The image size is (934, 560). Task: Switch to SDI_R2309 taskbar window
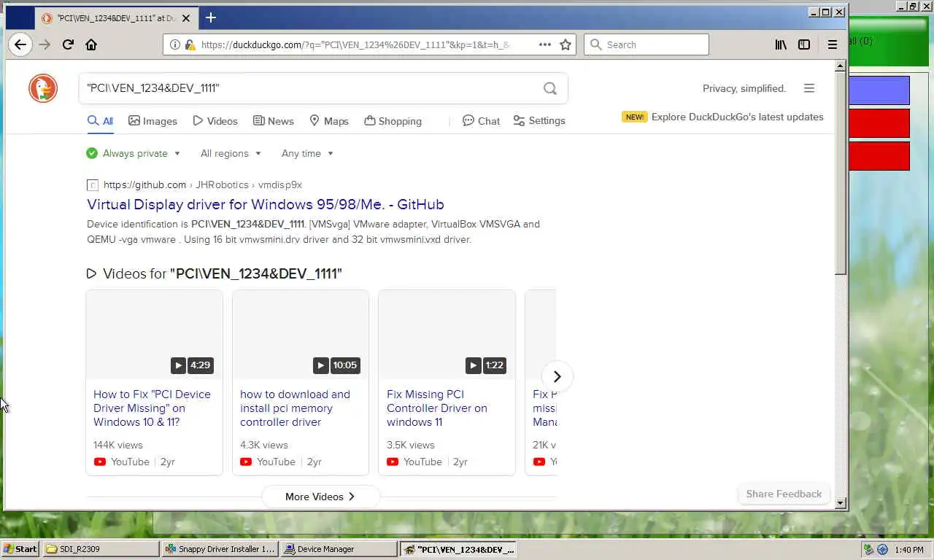pos(101,549)
